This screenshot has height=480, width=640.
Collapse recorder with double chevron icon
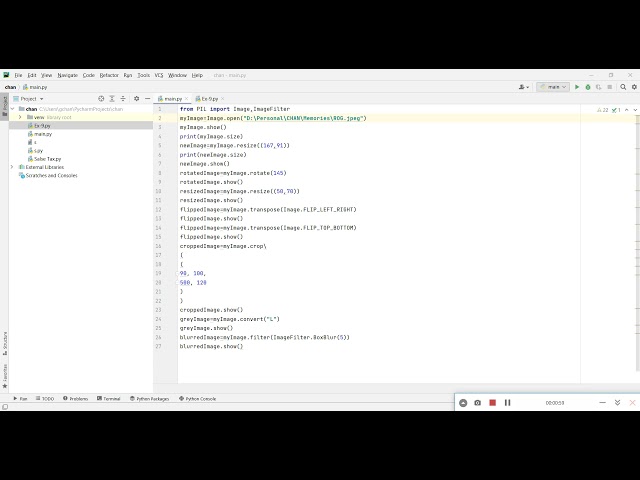[618, 403]
